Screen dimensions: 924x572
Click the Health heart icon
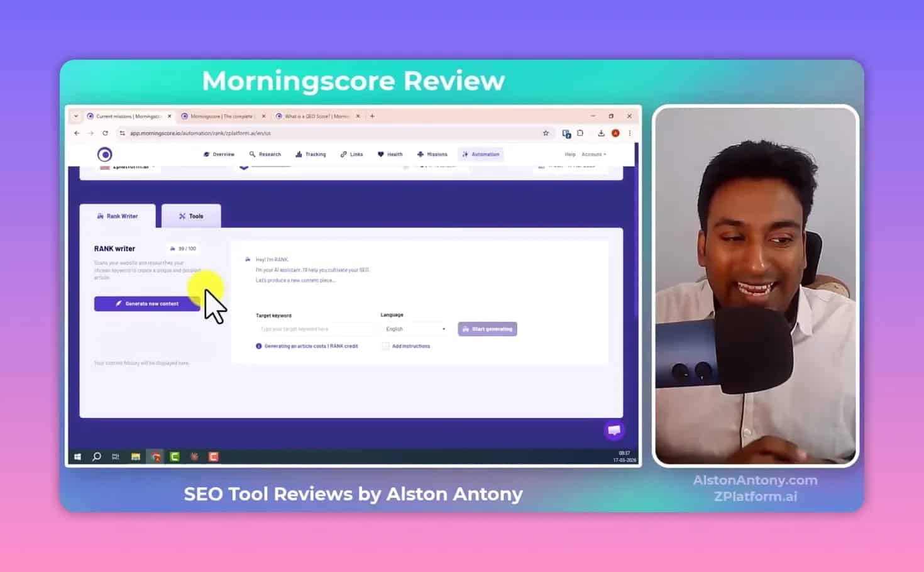click(382, 154)
